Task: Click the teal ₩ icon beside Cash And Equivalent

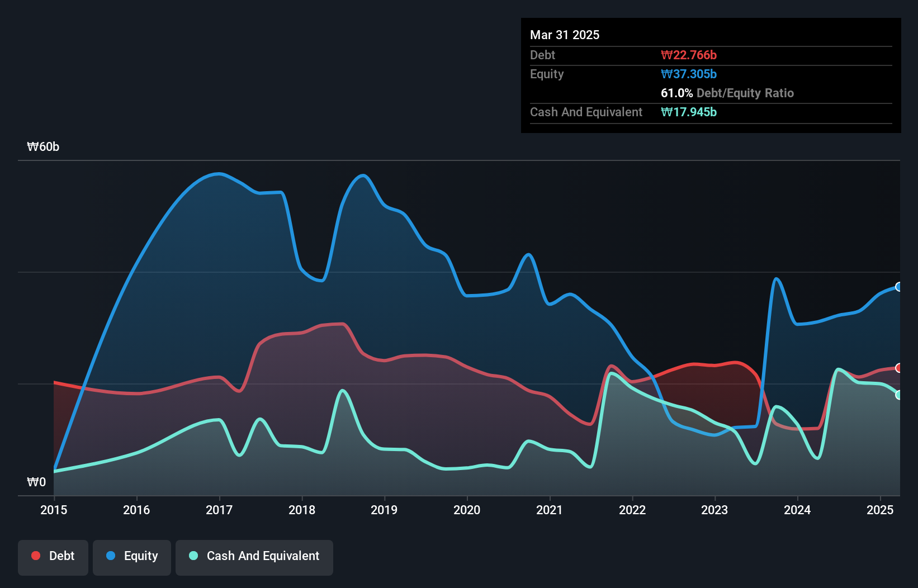Action: (x=667, y=112)
